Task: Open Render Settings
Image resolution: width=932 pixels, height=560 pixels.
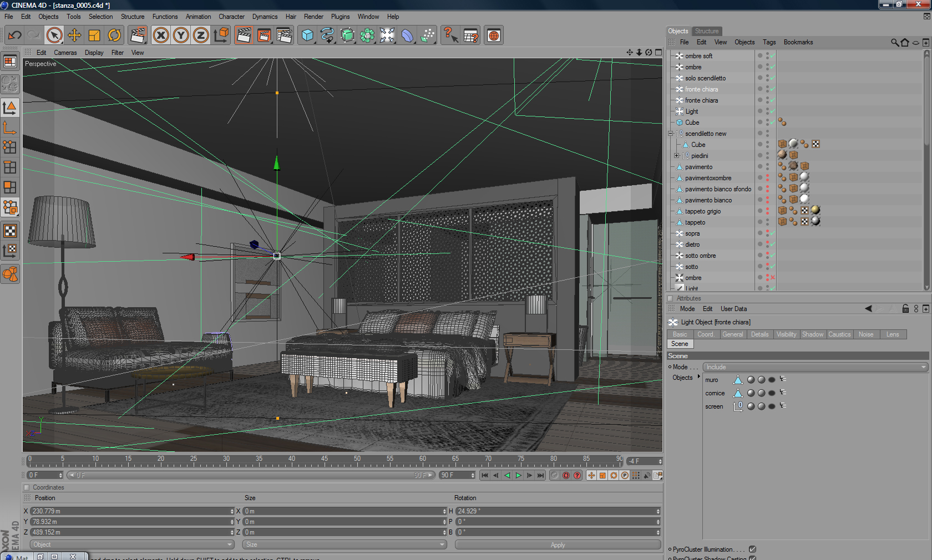Action: [284, 35]
